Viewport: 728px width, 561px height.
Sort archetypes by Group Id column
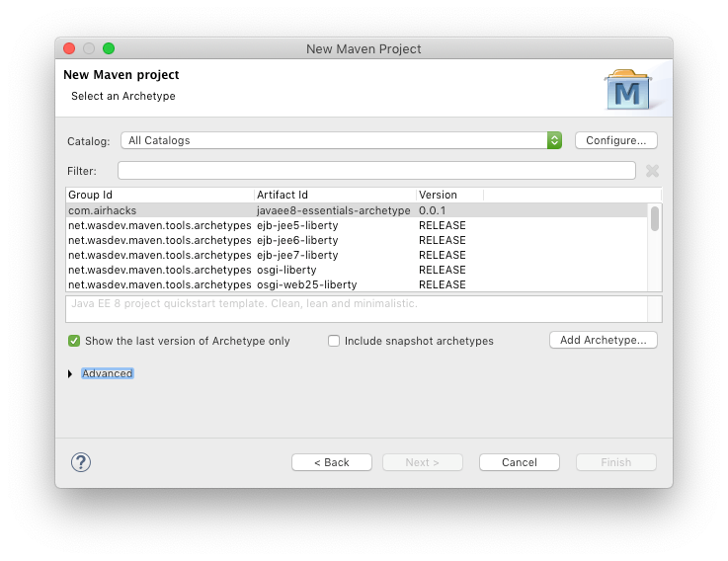tap(158, 195)
